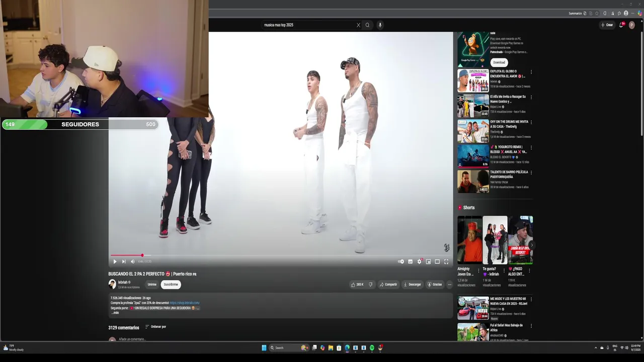Open options menu for EXPLOTA EL GLOBO video
The width and height of the screenshot is (644, 362).
click(x=531, y=72)
